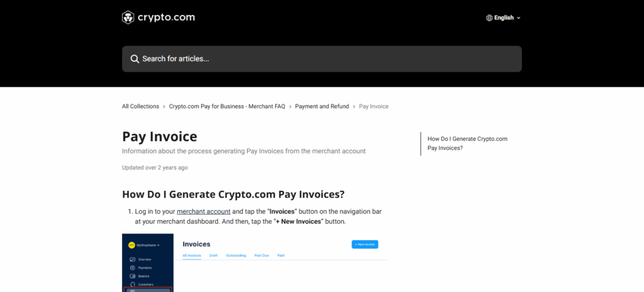This screenshot has width=644, height=292.
Task: Select the Outstanding tab in invoices image
Action: tap(236, 255)
